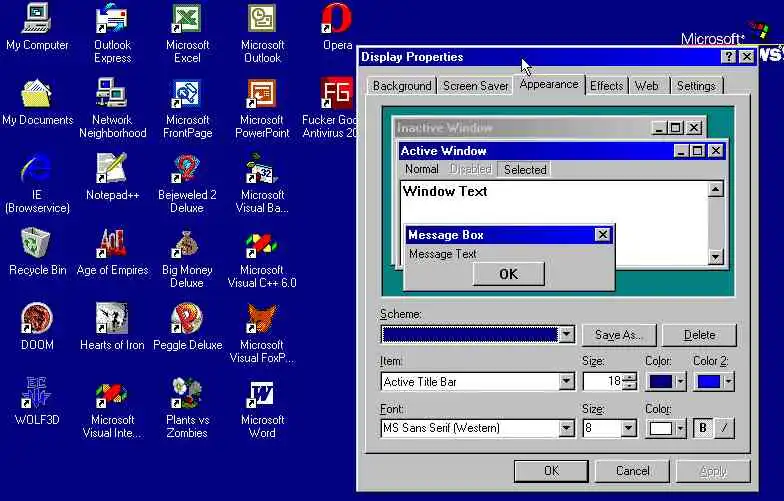
Task: Open the Web tab
Action: 647,86
